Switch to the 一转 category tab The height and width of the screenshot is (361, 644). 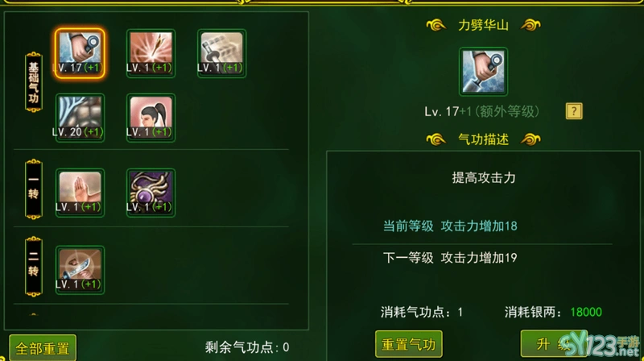click(x=34, y=189)
